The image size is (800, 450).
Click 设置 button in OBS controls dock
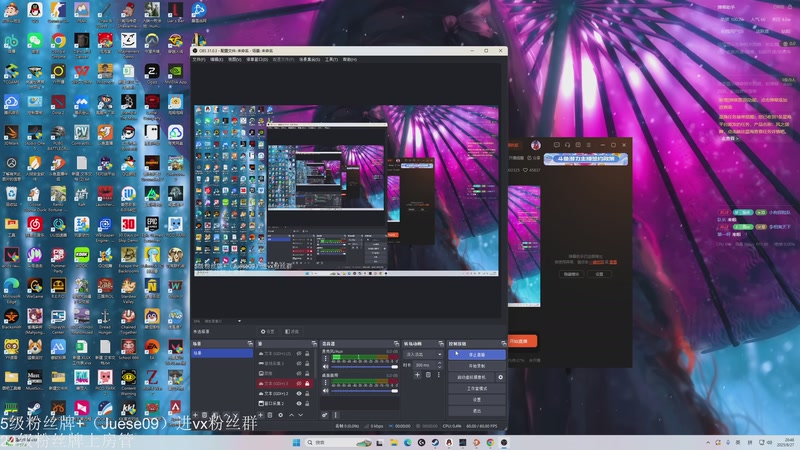pyautogui.click(x=477, y=399)
